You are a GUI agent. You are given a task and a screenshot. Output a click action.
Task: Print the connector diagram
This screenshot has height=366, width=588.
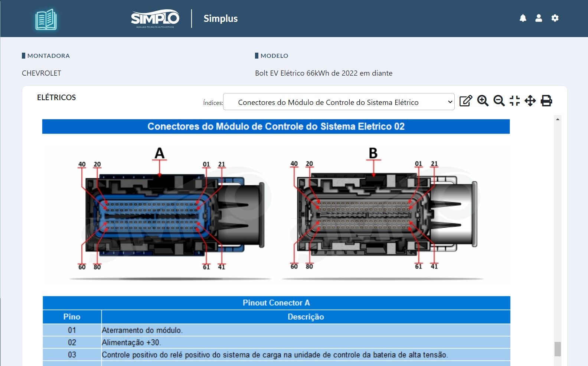click(x=546, y=101)
